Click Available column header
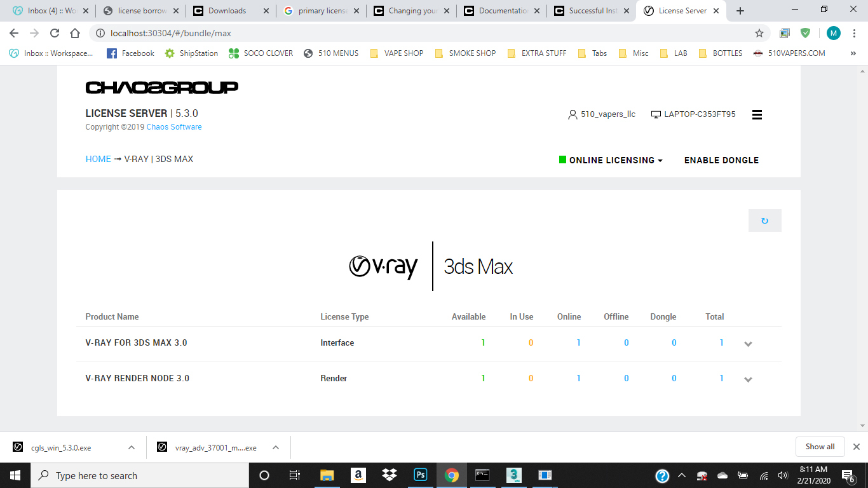 click(x=468, y=316)
